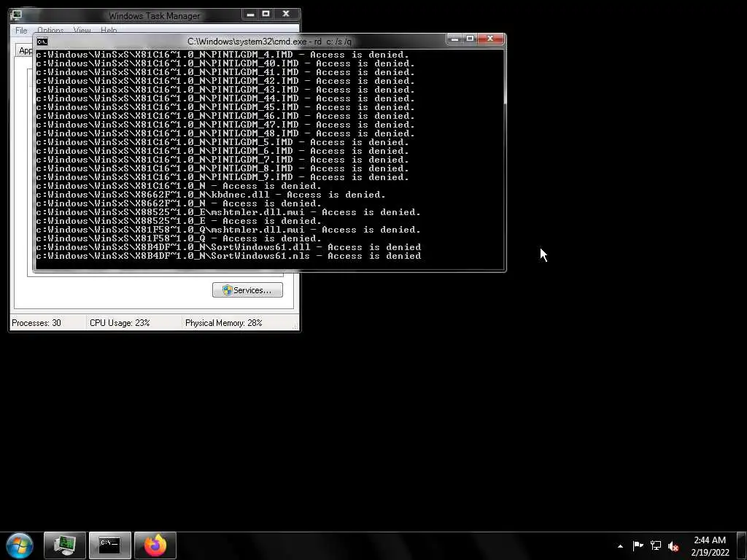Open the Action Center flag icon

(x=638, y=545)
